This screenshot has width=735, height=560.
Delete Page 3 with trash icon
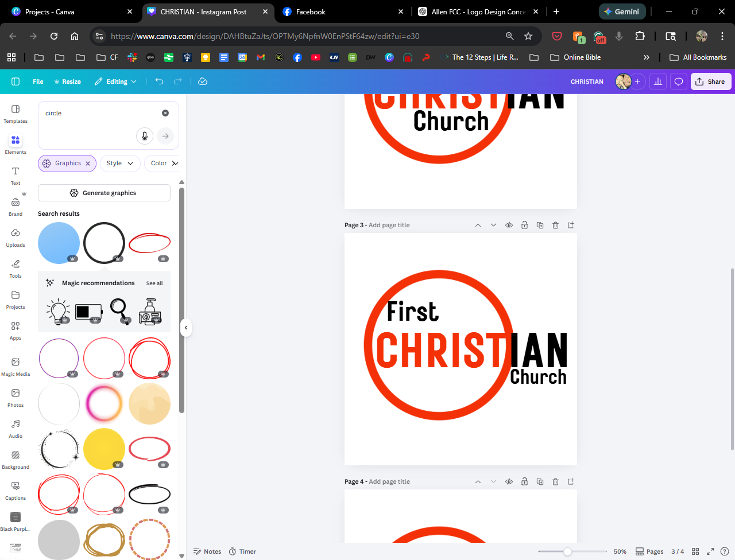(555, 225)
